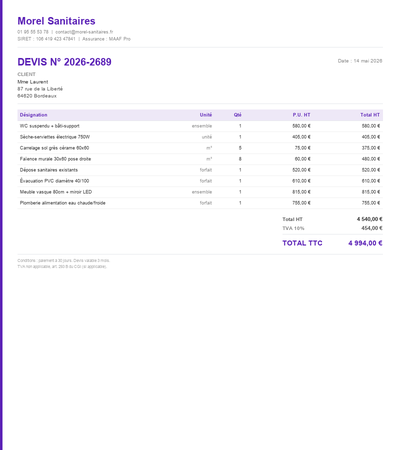The height and width of the screenshot is (450, 400).
Task: Click the Désignation column header
Action: click(x=33, y=115)
